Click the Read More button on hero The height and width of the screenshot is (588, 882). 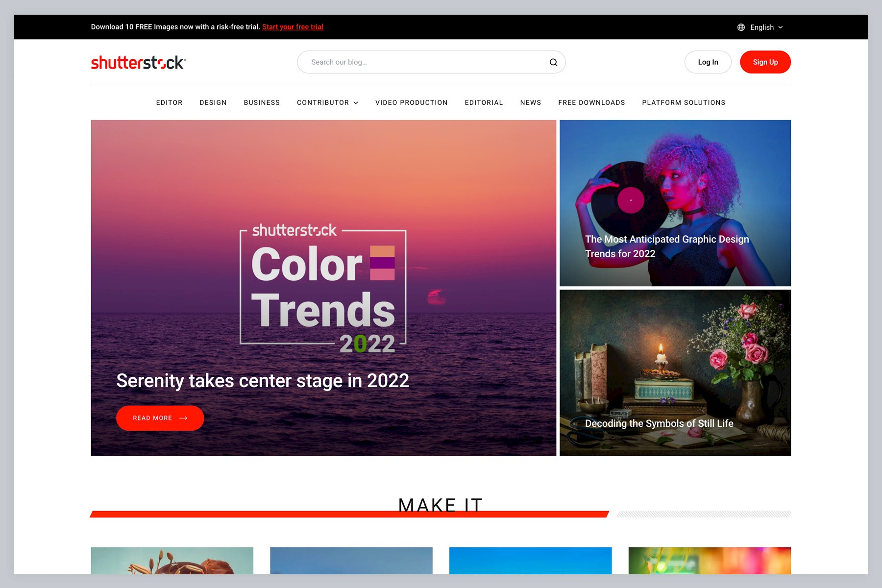160,418
